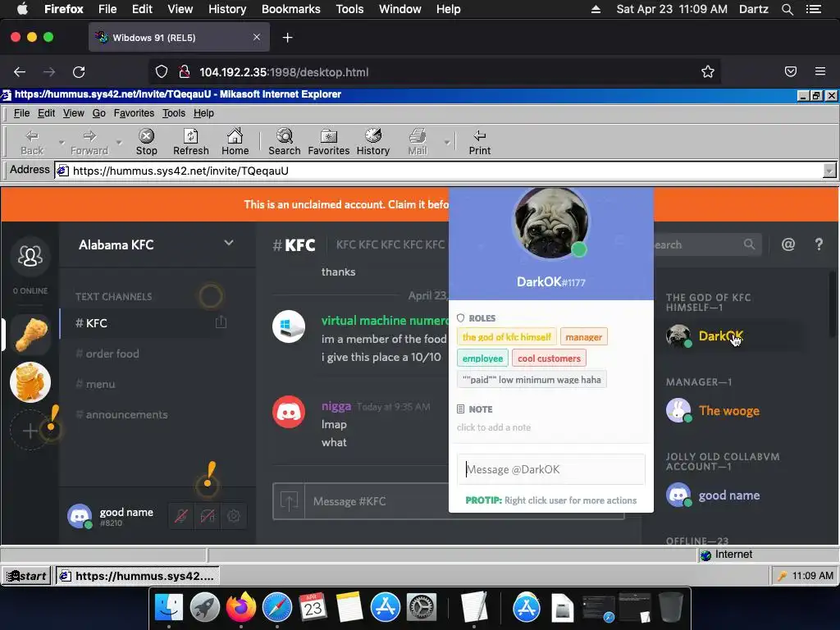Click the Print toolbar icon
840x630 pixels.
click(x=479, y=142)
